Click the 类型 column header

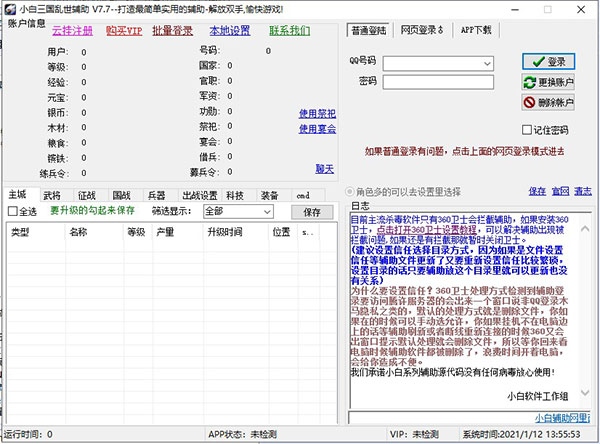pos(36,232)
